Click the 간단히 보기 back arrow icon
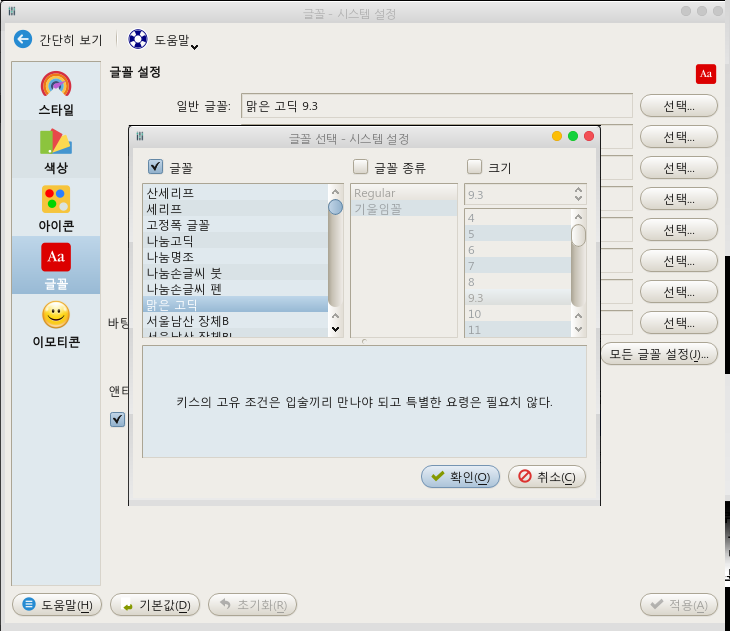This screenshot has height=631, width=730. coord(23,40)
